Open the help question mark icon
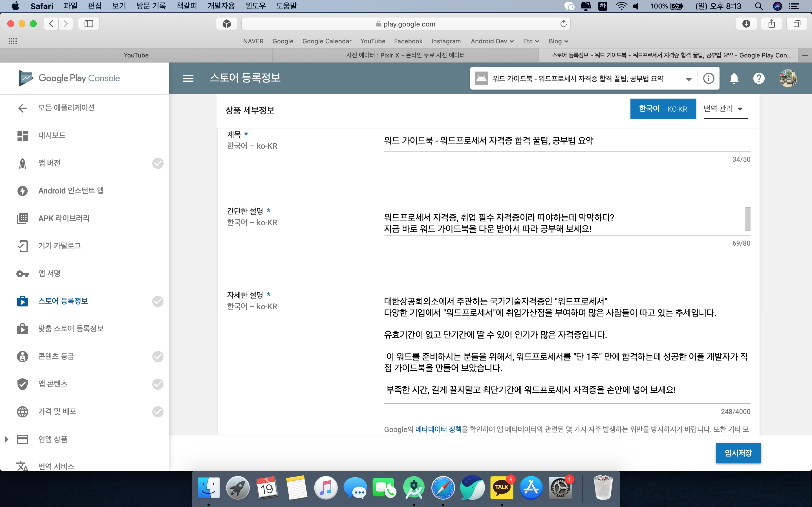 (x=759, y=79)
